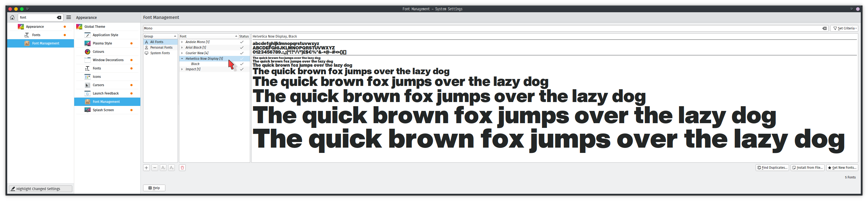Open the Set Criteria dropdown
868x201 pixels.
(844, 28)
